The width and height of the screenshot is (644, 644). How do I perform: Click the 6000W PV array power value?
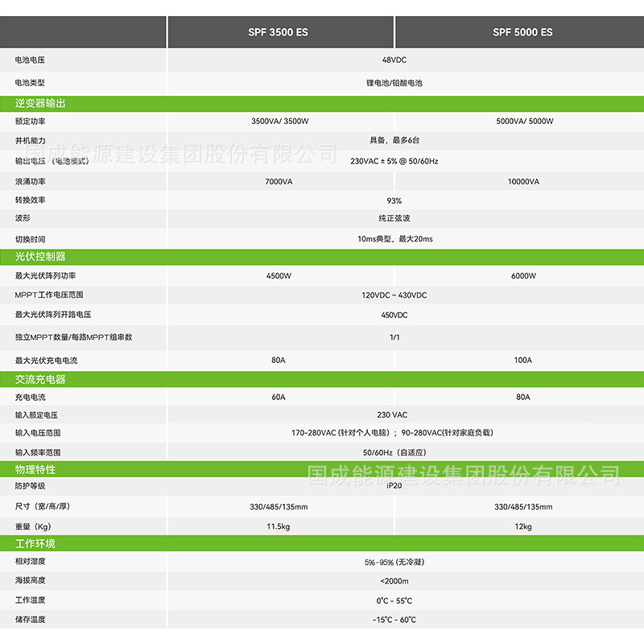tap(523, 276)
